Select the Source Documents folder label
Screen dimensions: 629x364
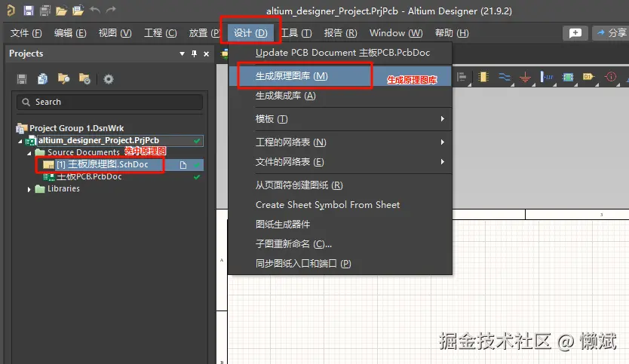[x=84, y=153]
